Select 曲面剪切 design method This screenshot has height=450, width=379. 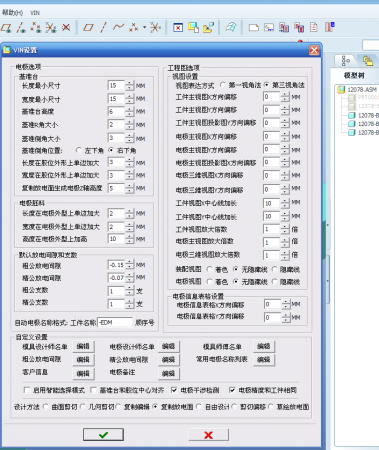point(46,407)
